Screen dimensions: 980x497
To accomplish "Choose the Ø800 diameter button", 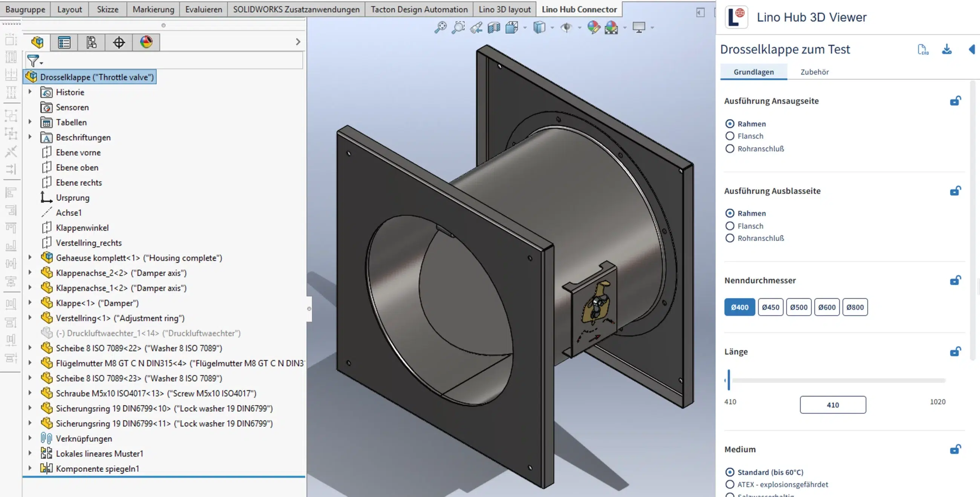I will click(x=855, y=307).
